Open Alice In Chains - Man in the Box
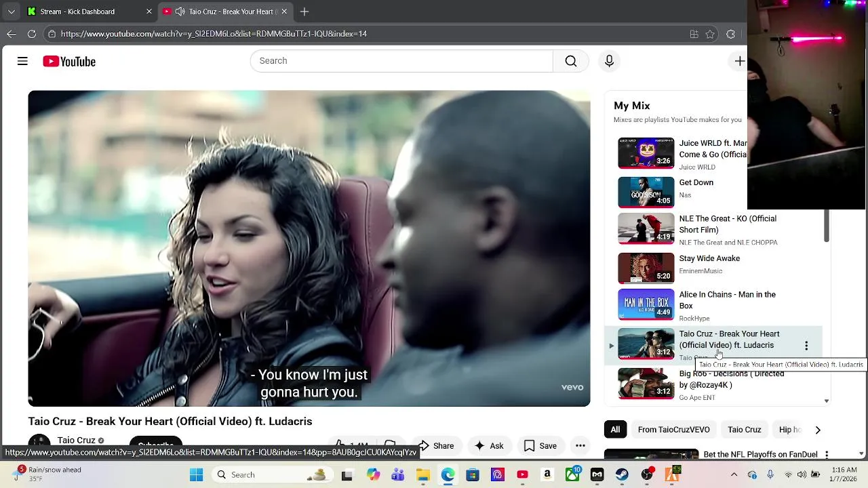This screenshot has height=488, width=868. (x=712, y=306)
